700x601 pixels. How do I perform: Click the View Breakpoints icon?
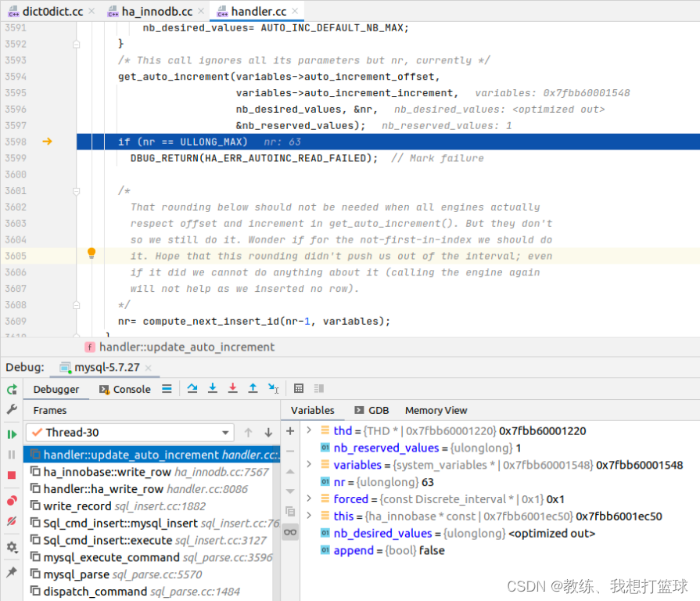12,501
